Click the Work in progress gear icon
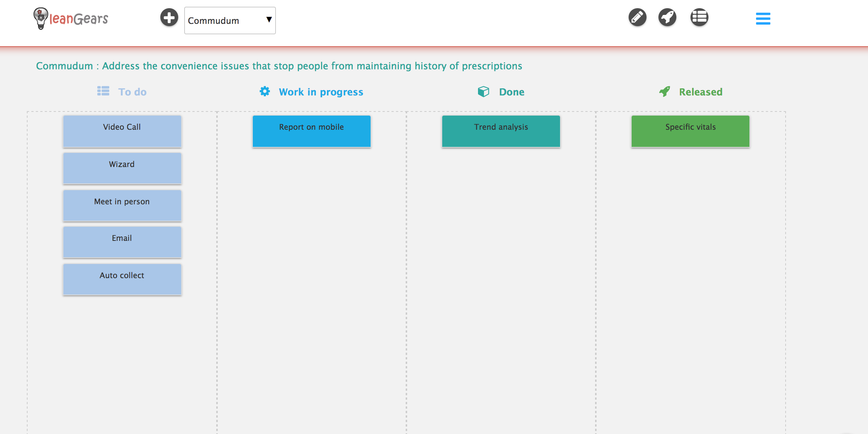Viewport: 868px width, 434px height. (265, 91)
